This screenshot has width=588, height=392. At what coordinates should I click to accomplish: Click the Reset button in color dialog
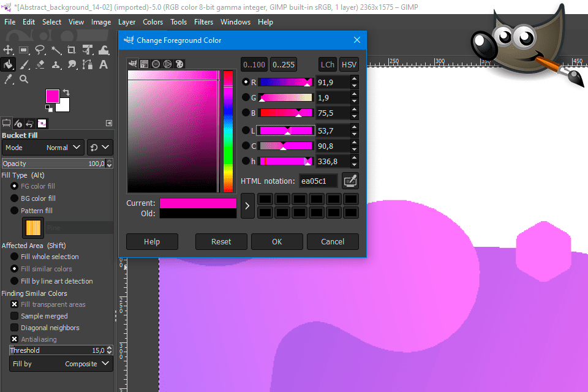(x=221, y=241)
